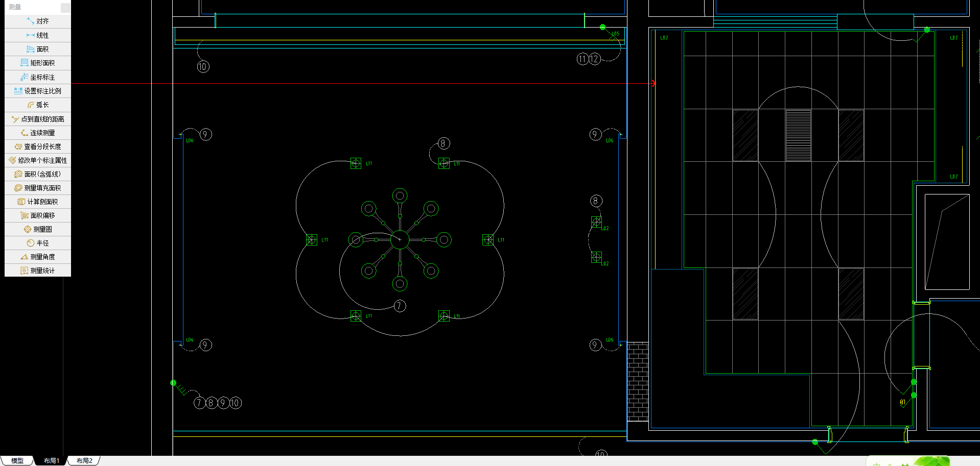980x466 pixels.
Task: Click the yellow B1 label in floor plan
Action: tap(902, 402)
